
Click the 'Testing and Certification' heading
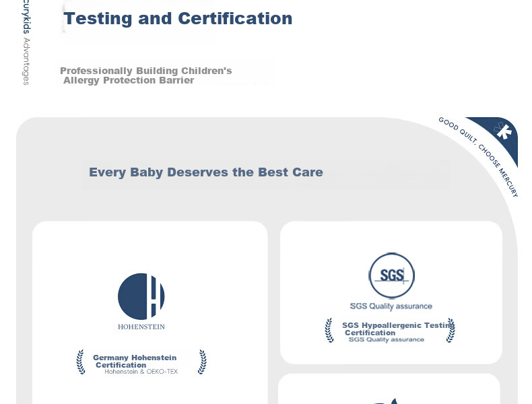(178, 18)
